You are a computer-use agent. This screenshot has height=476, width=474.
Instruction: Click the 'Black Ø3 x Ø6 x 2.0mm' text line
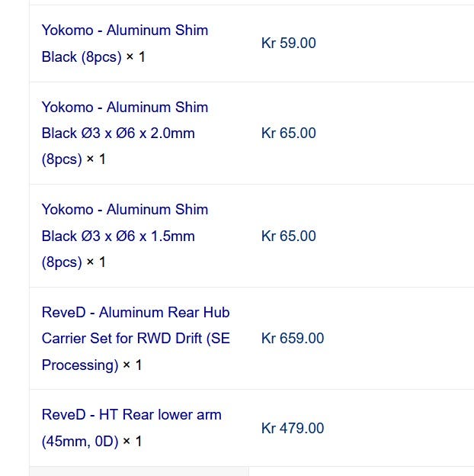pos(118,133)
